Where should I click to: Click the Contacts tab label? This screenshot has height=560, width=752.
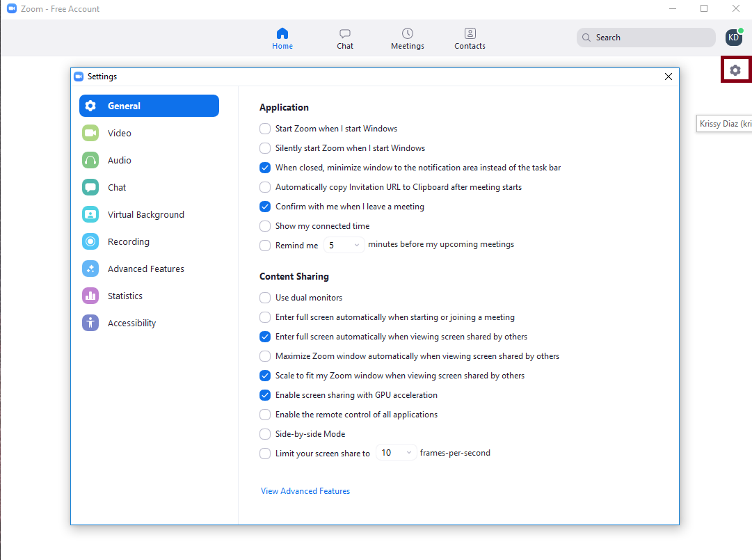coord(470,46)
